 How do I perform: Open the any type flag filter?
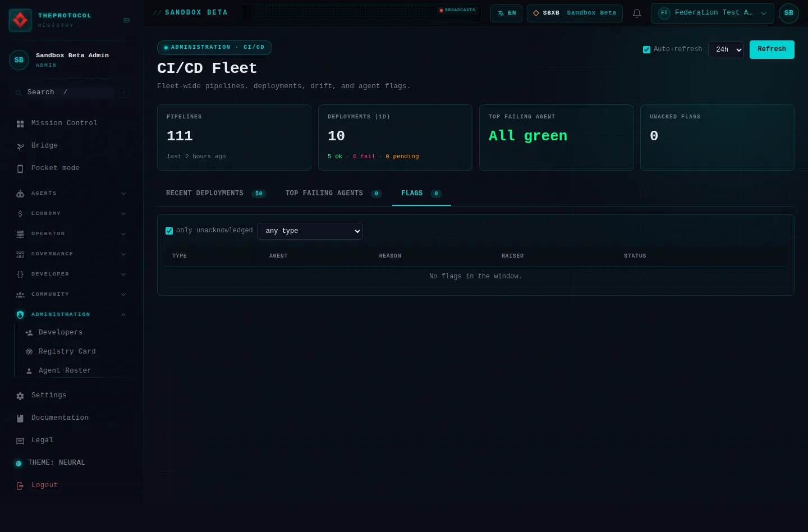(x=310, y=231)
